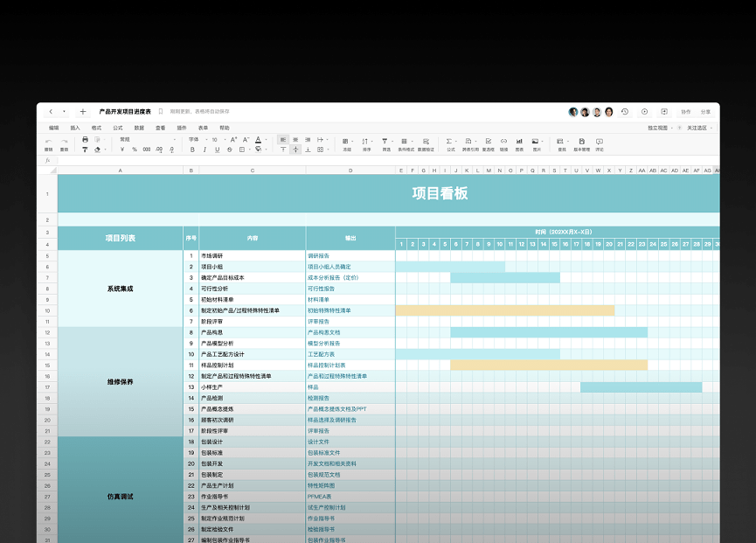
Task: Click the undo arrow icon
Action: pos(48,142)
